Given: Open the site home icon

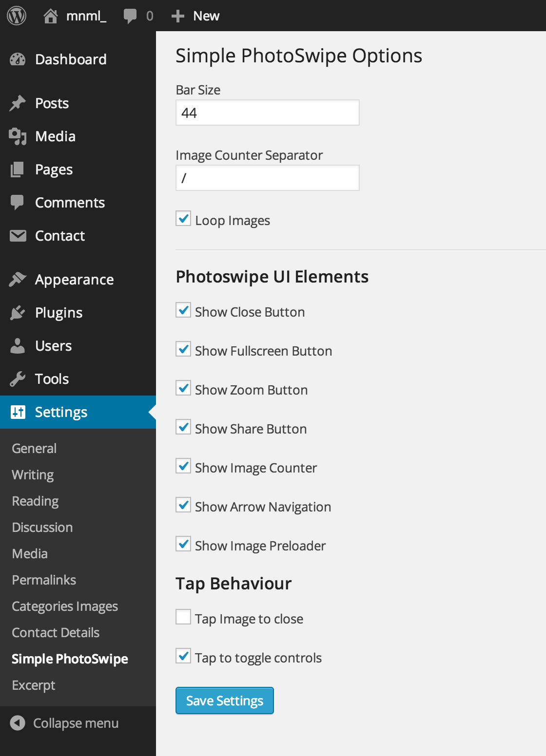Looking at the screenshot, I should point(50,16).
